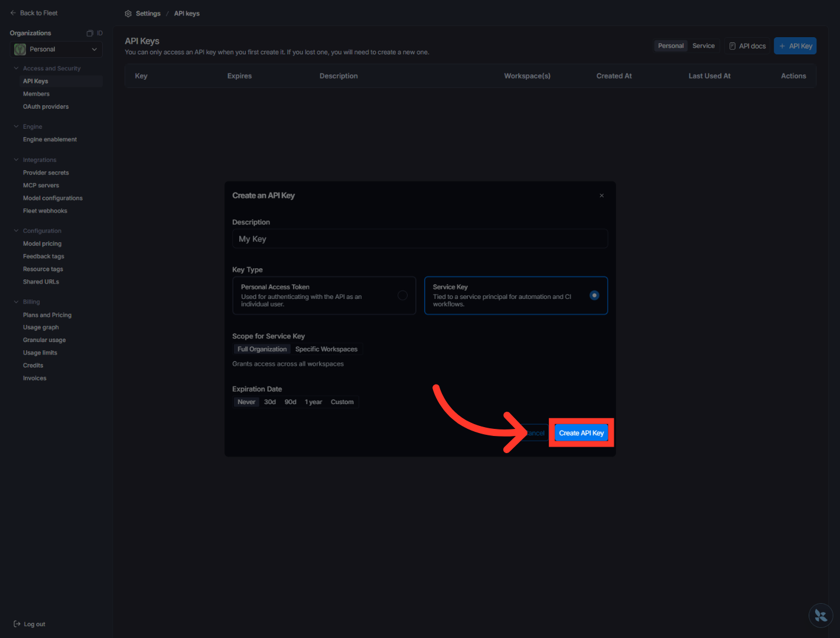Screen dimensions: 840x638
Task: Set expiration to 1 year
Action: 314,402
